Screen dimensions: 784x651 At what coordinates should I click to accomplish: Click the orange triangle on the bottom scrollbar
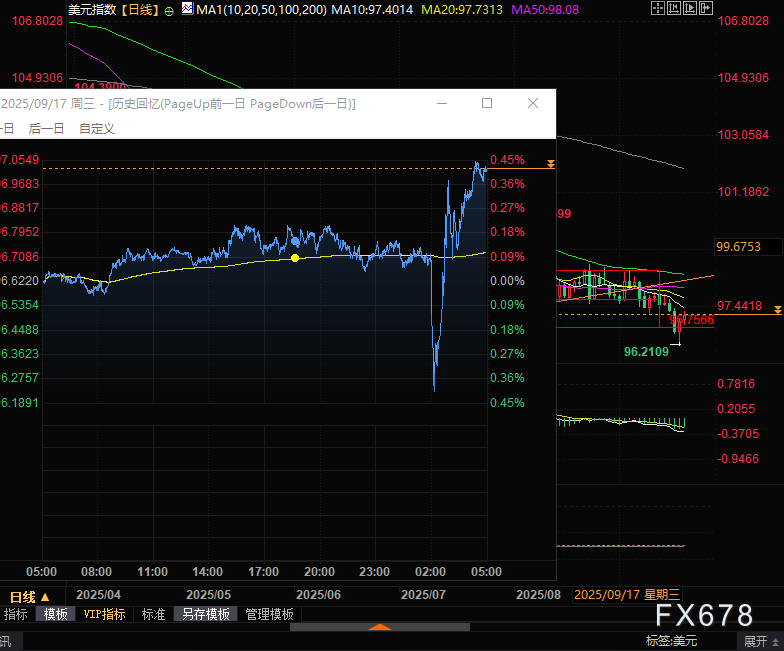380,627
